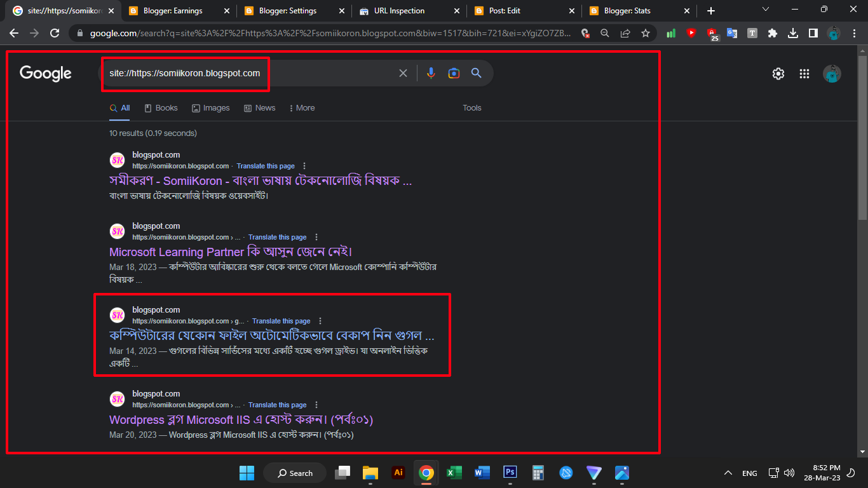Open the ad blocker extension with badge 25
The image size is (868, 488).
tap(712, 34)
